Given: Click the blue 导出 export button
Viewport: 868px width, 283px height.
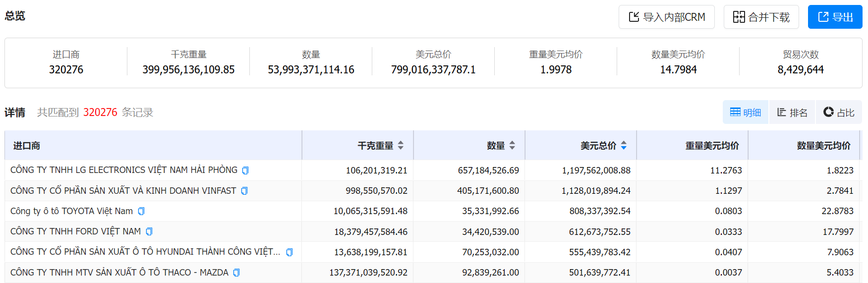Looking at the screenshot, I should (x=835, y=17).
